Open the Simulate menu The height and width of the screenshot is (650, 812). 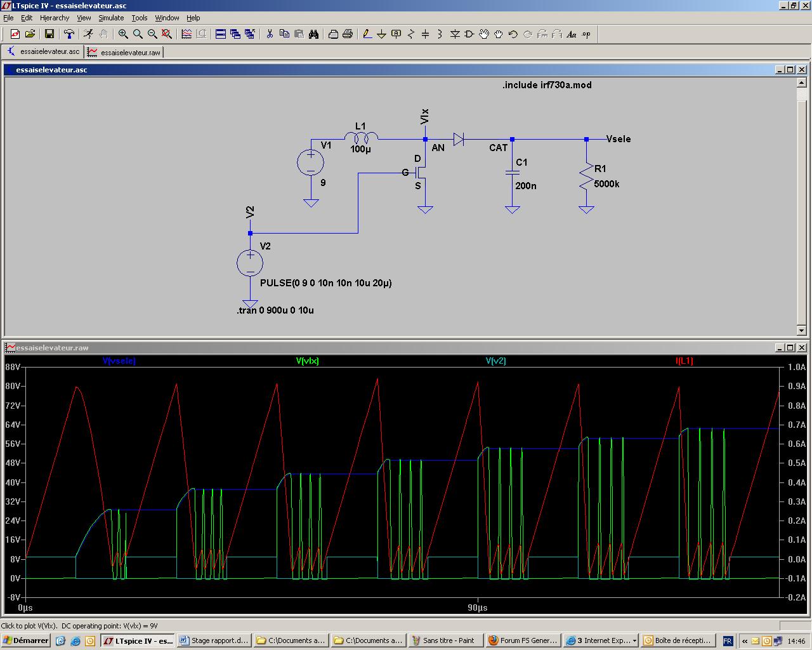110,18
